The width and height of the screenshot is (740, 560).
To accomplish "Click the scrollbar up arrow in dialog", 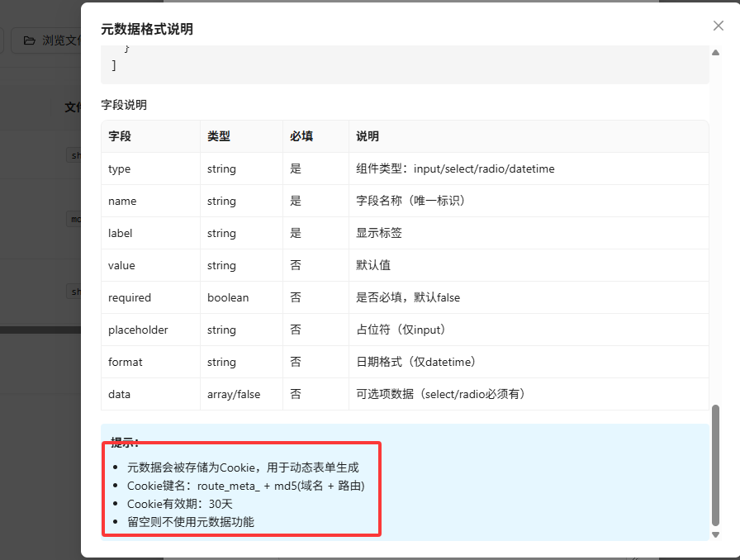I will click(x=715, y=53).
